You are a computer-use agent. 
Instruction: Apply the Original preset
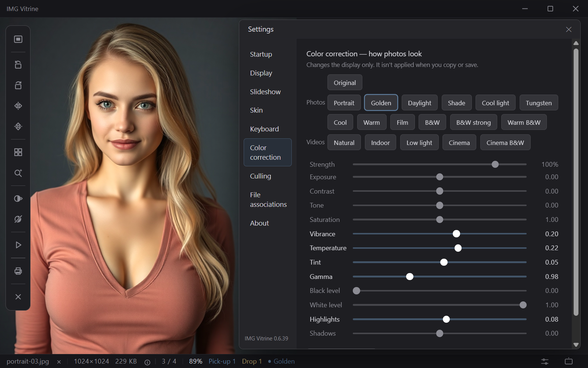[x=345, y=83]
